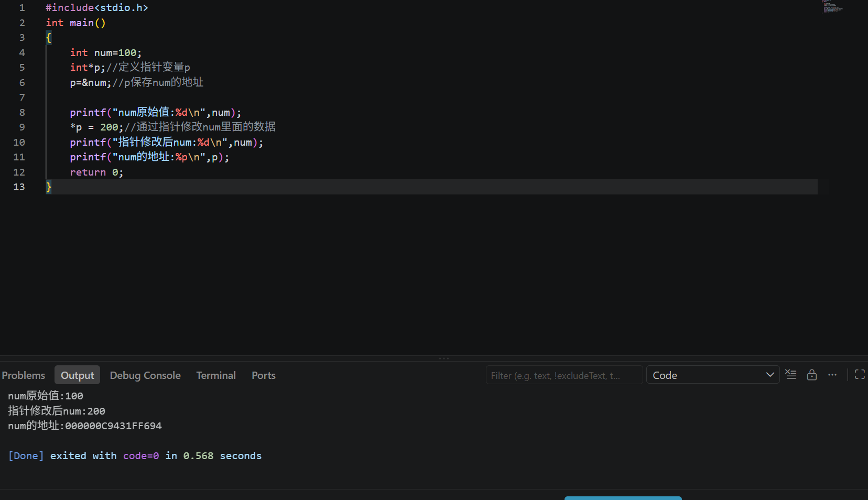
Task: Click the #include<stdio.h> line
Action: pyautogui.click(x=97, y=8)
